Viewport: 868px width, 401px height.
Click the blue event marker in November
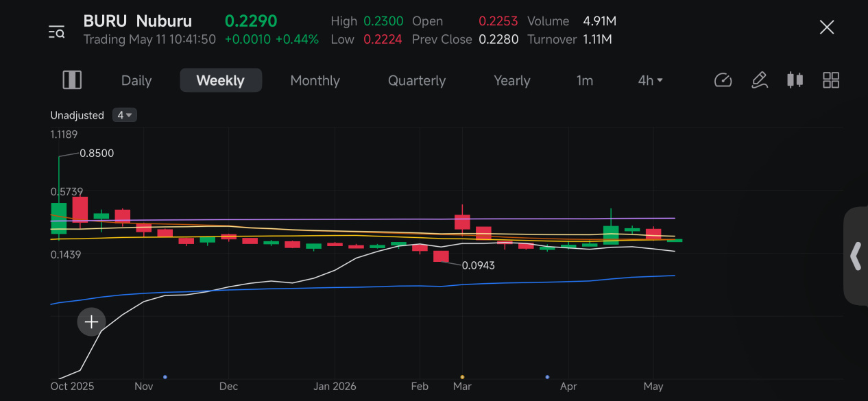pyautogui.click(x=165, y=376)
